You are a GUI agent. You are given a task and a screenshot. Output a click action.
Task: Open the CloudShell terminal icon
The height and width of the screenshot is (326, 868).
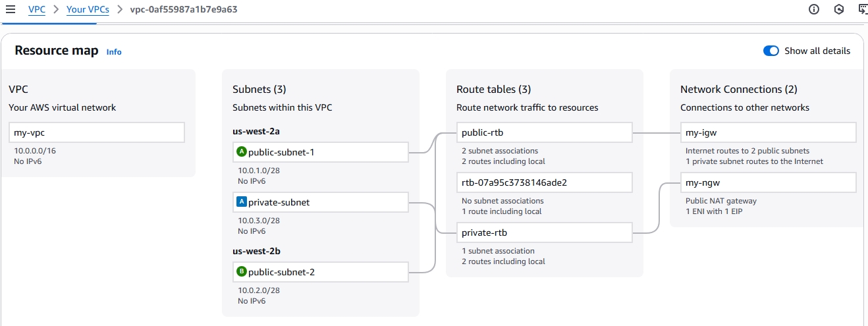863,9
